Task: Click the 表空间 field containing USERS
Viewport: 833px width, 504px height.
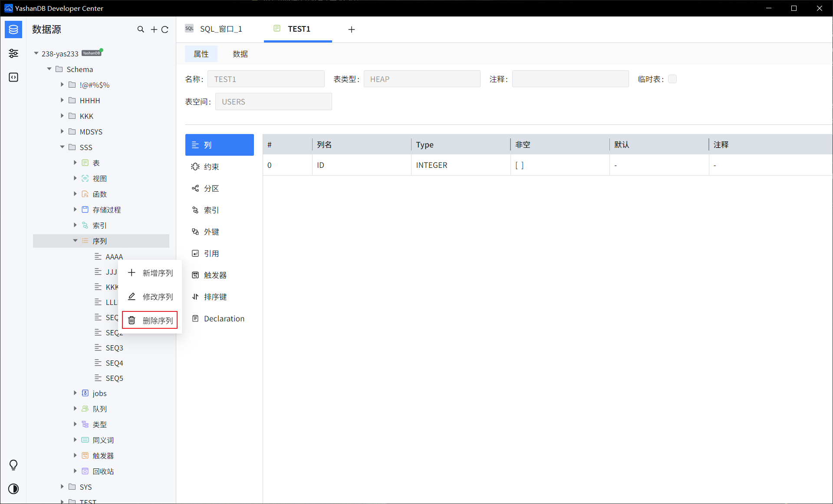Action: click(x=273, y=101)
